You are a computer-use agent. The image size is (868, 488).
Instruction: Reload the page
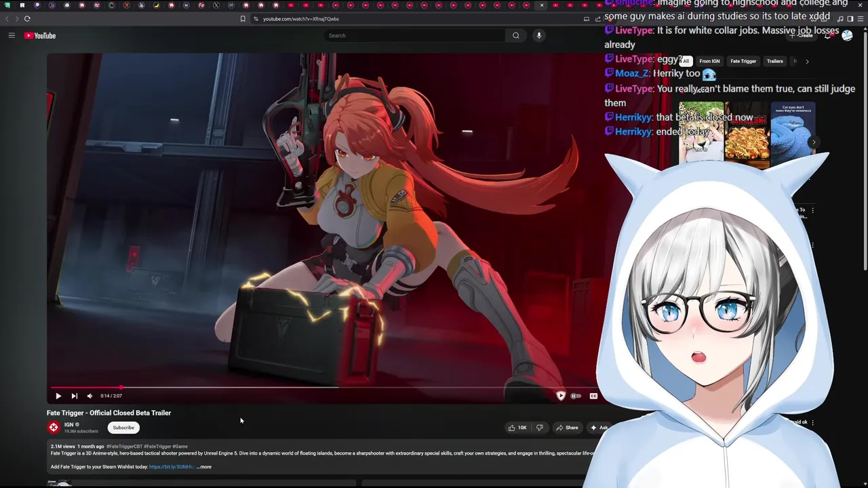point(27,18)
